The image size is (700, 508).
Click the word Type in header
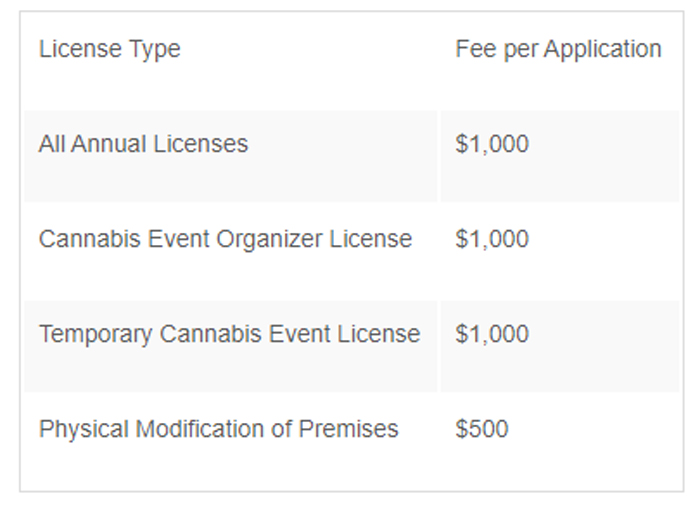click(154, 50)
